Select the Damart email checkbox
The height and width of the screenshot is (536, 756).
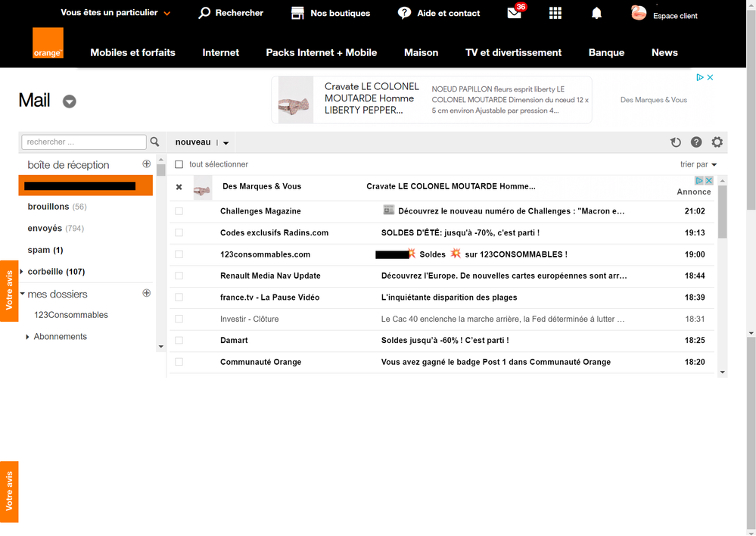point(179,340)
